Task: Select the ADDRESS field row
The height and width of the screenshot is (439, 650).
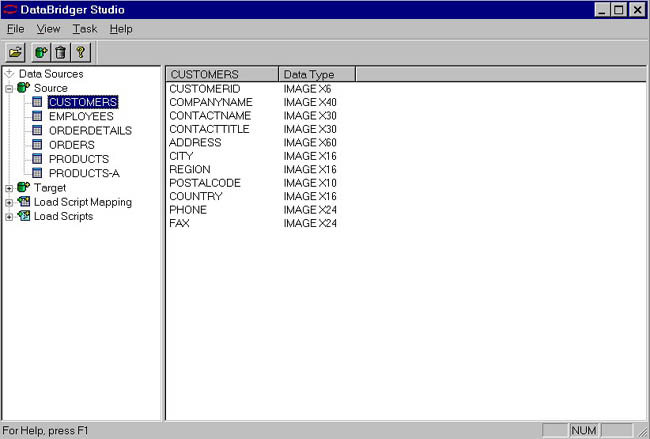Action: click(x=195, y=142)
